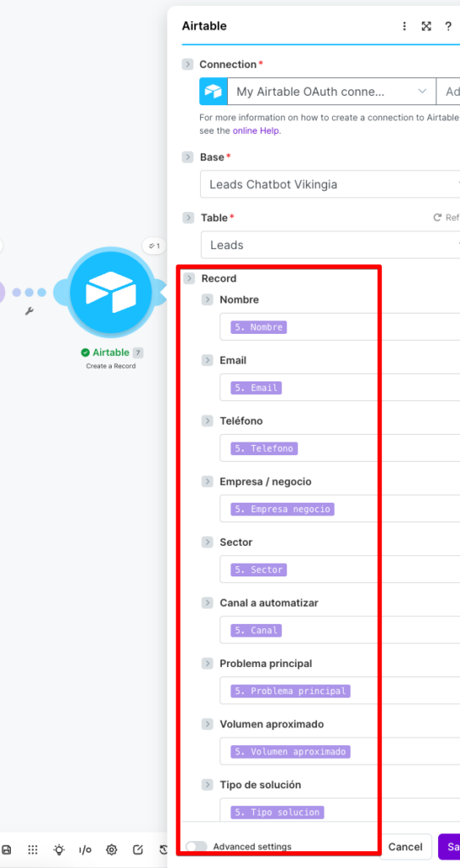Click the '5. Email' variable pill

pyautogui.click(x=257, y=388)
